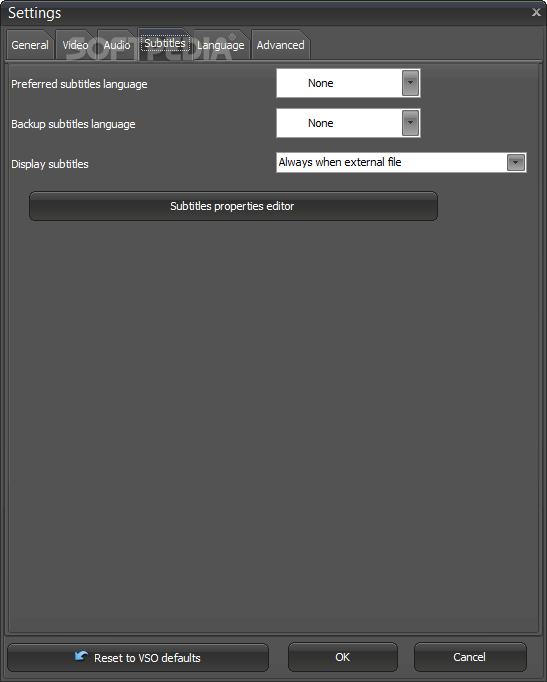
Task: Open the Preferred subtitles language arrow
Action: [410, 83]
